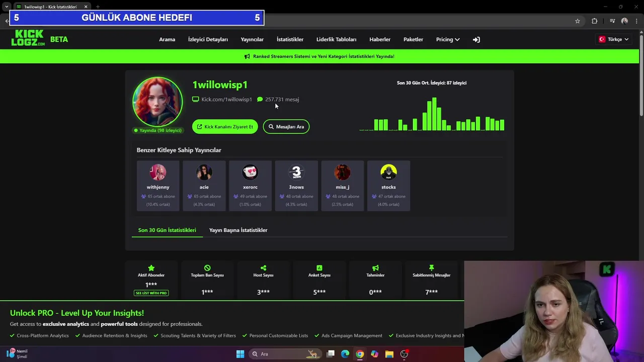Click the megaphone announcement icon in banner
Viewport: 644px width, 362px height.
click(x=247, y=56)
